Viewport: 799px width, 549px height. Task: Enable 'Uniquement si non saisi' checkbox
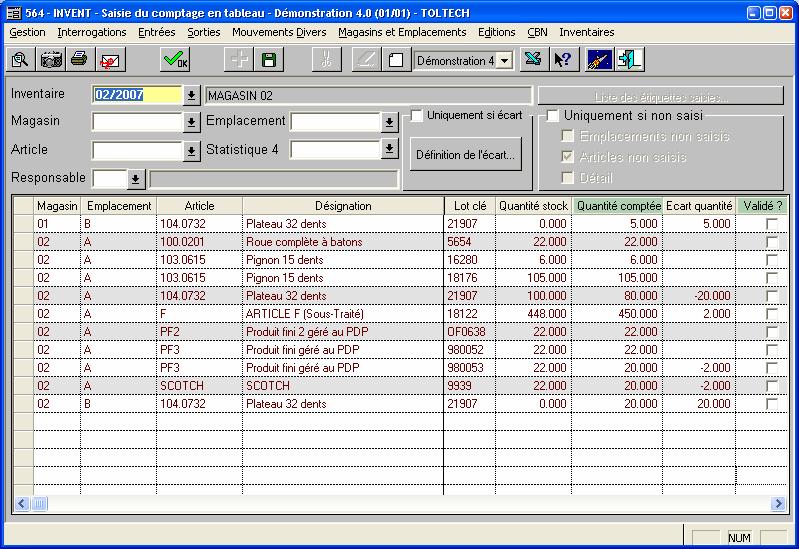point(552,116)
